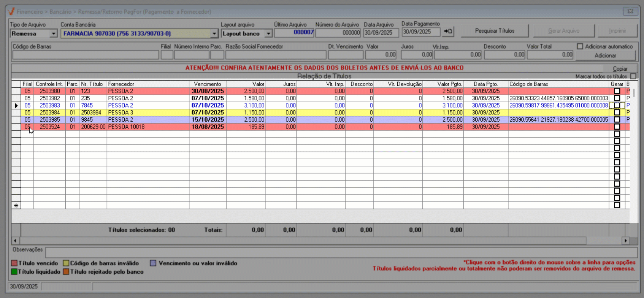Image resolution: width=644 pixels, height=298 pixels.
Task: Click the new row asterisk marker
Action: click(16, 205)
